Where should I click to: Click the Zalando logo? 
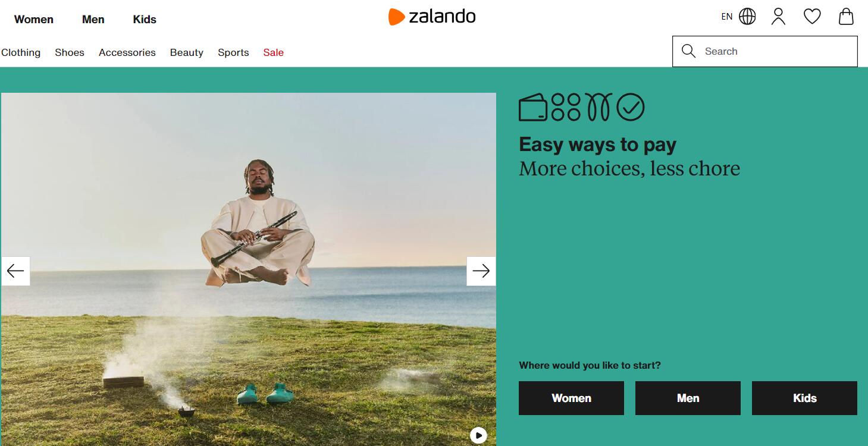[432, 17]
